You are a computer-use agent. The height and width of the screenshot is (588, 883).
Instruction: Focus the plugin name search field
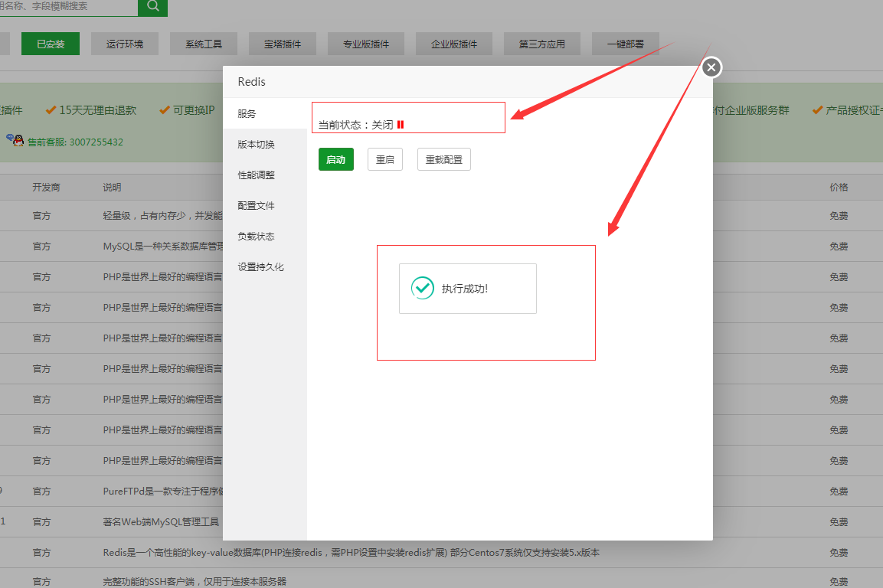[69, 7]
